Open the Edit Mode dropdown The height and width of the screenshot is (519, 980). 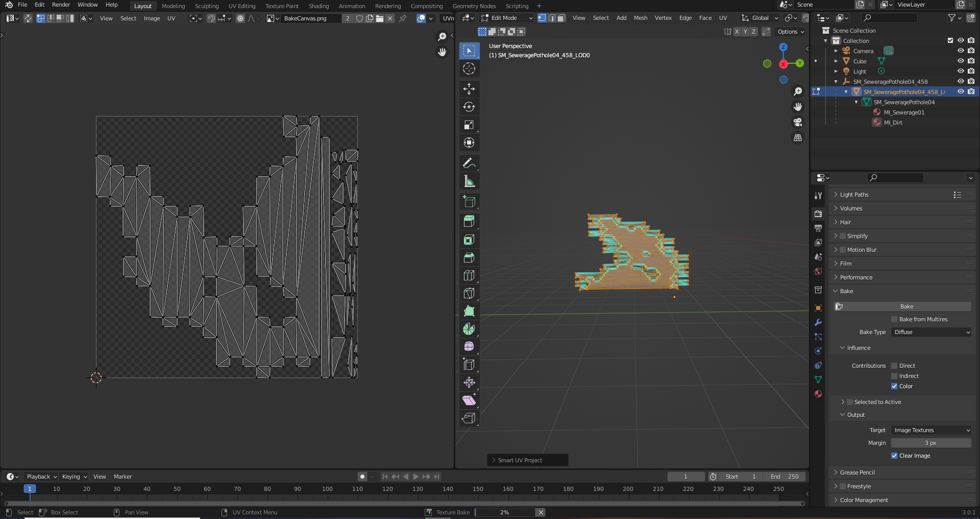pos(507,18)
